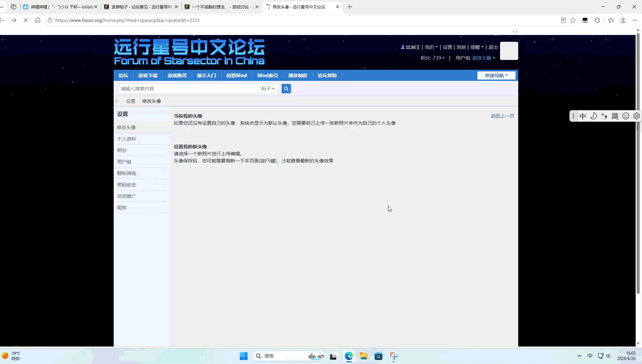This screenshot has height=364, width=642.
Task: Expand the 我的 dropdown menu
Action: tap(431, 47)
